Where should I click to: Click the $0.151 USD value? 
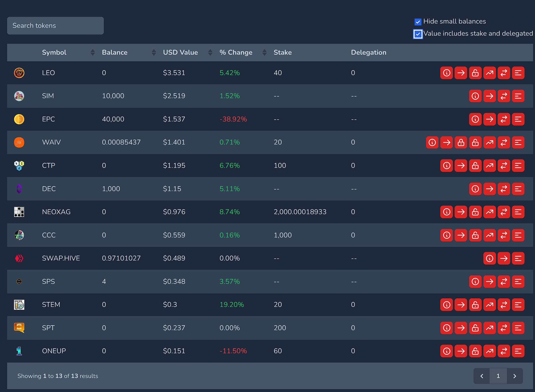tap(174, 351)
